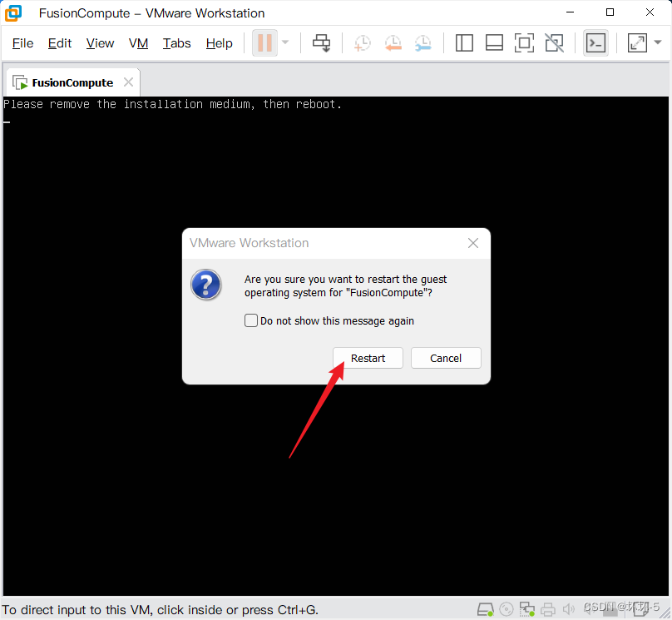Viewport: 672px width, 620px height.
Task: Pause the virtual machine with the pause icon
Action: 264,43
